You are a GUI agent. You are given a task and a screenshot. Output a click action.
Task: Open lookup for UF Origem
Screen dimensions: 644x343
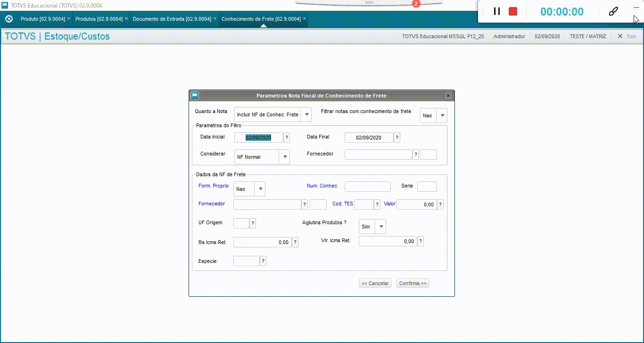[x=253, y=223]
